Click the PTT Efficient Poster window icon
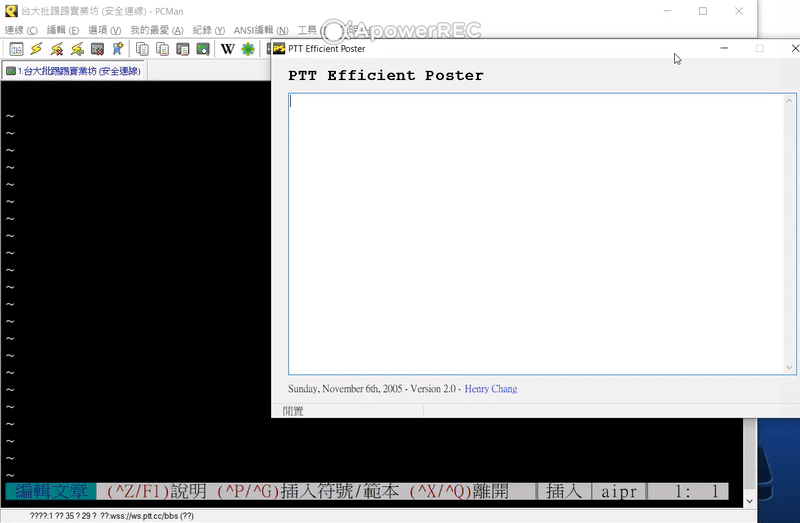800x523 pixels. click(x=279, y=48)
